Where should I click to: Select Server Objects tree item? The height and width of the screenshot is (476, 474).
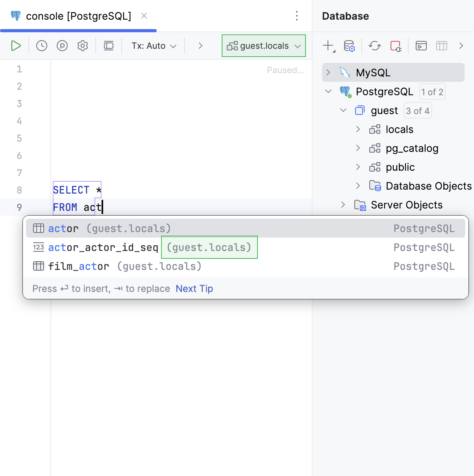tap(407, 205)
